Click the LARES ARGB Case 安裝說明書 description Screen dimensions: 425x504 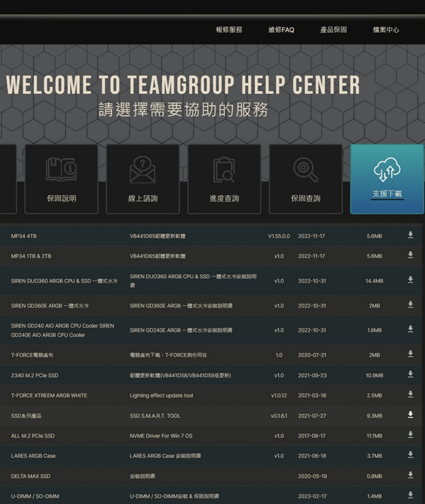tap(165, 456)
